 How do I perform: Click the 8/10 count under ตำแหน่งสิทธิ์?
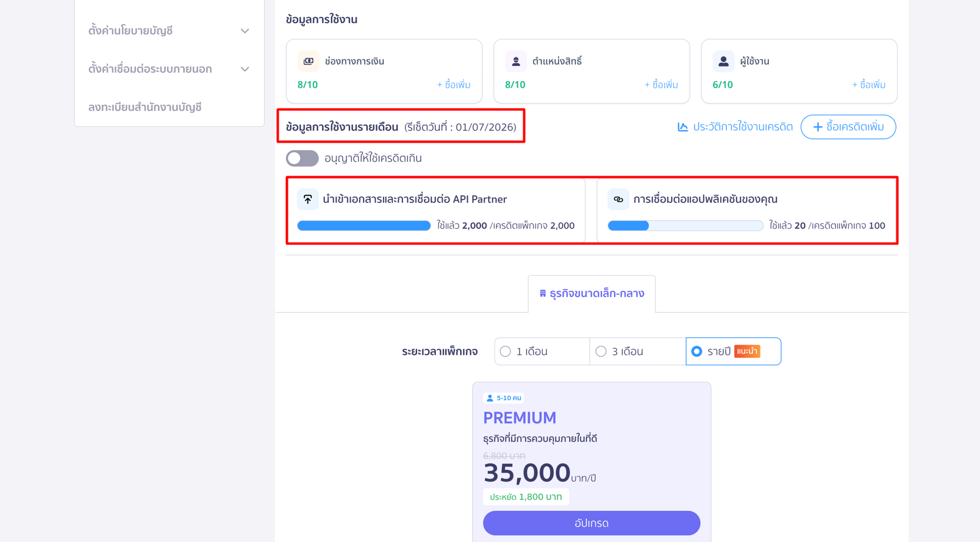515,85
